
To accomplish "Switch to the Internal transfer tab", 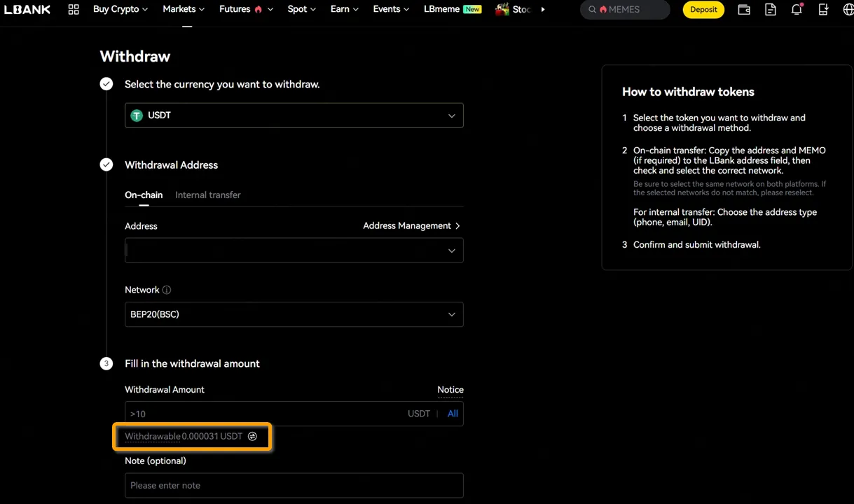I will [x=207, y=195].
